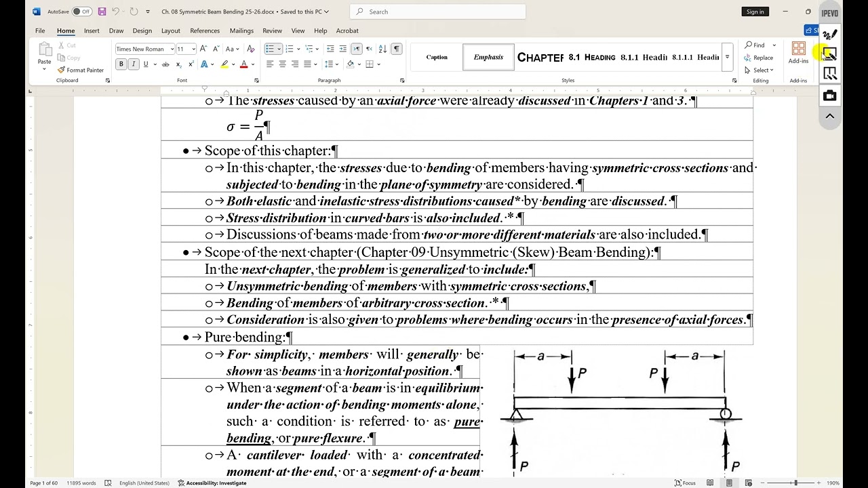Toggle Strikethrough formatting

click(x=165, y=64)
